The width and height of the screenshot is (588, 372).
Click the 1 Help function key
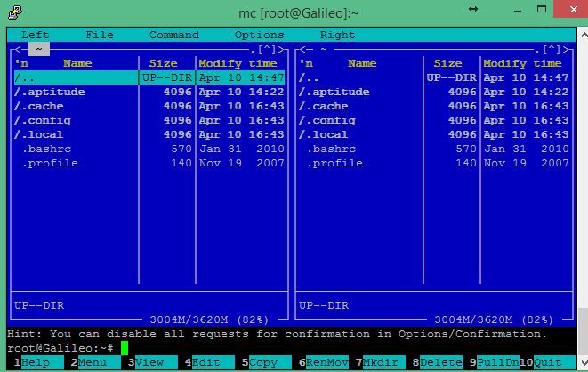click(38, 362)
